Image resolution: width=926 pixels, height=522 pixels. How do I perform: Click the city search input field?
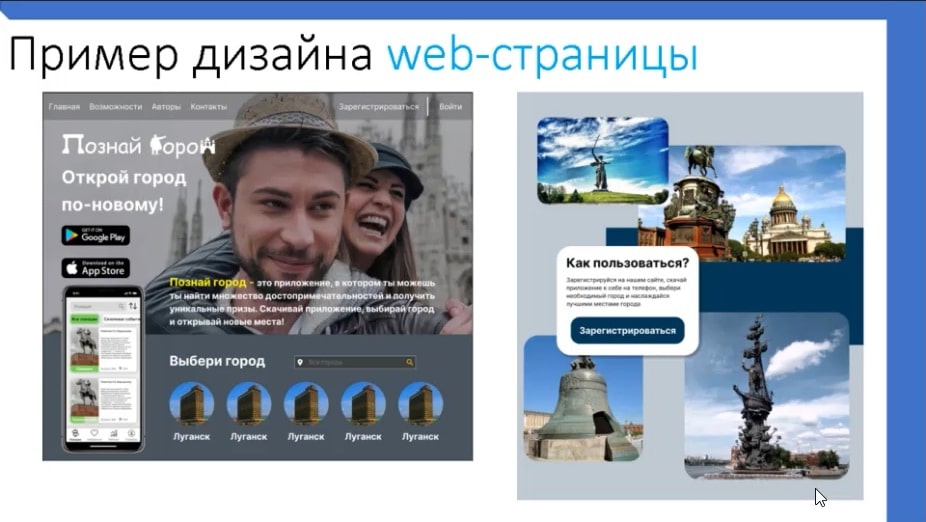[354, 362]
